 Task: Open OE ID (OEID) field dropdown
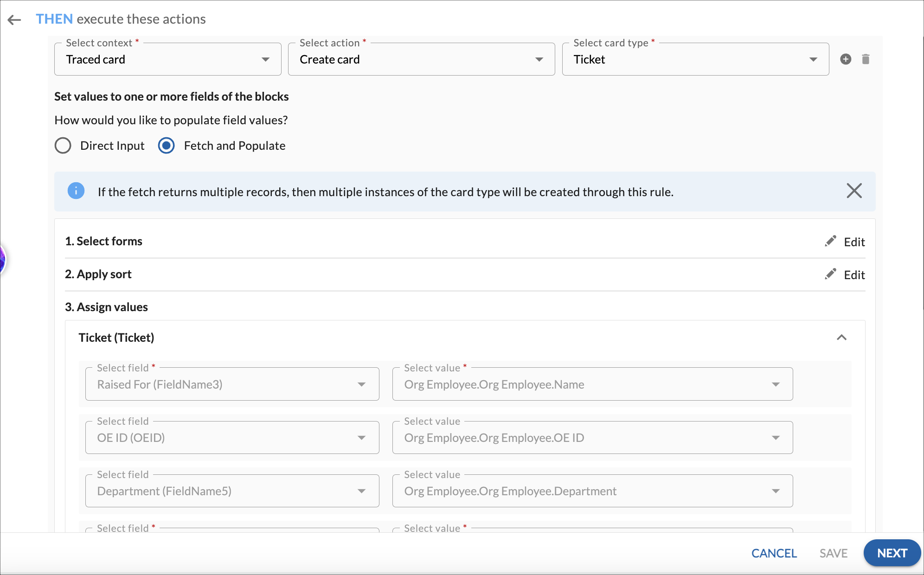[x=232, y=438]
